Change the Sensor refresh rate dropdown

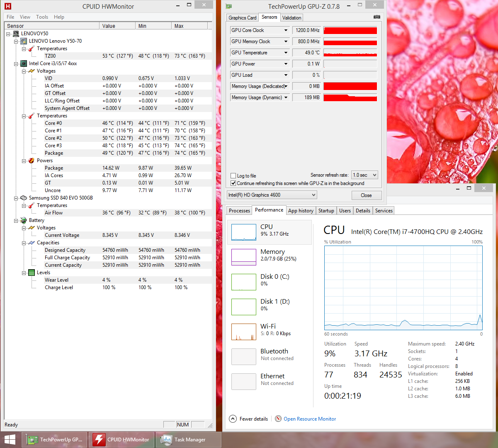(x=364, y=175)
